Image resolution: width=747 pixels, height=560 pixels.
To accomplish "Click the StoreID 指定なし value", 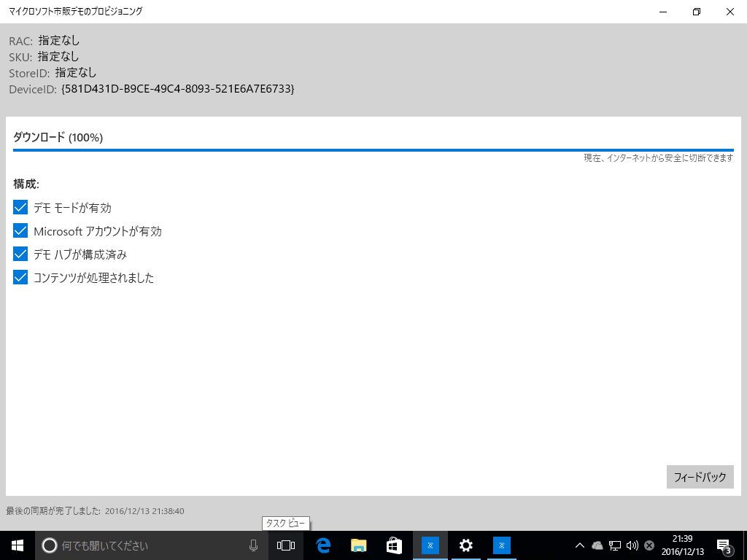I will [76, 72].
